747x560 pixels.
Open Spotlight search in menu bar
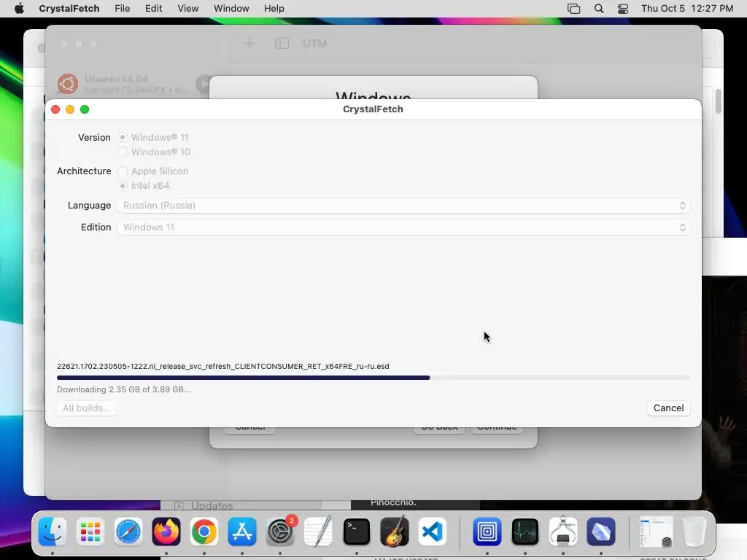[599, 9]
